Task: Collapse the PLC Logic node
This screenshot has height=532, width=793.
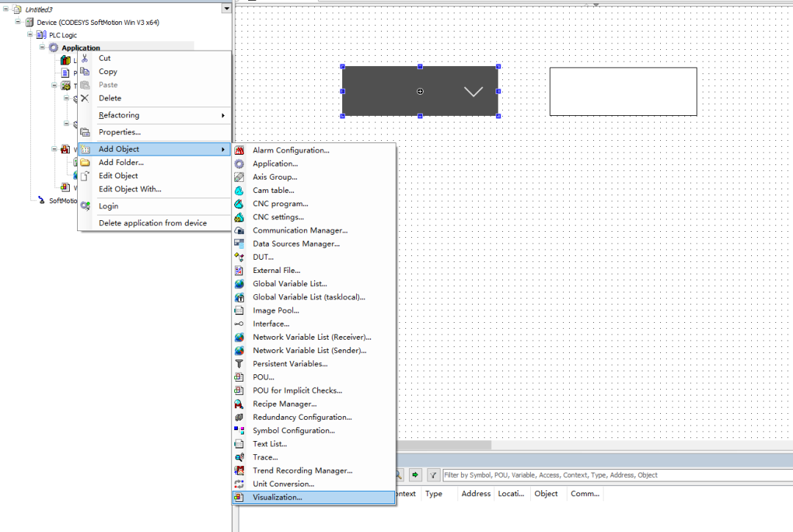Action: point(30,34)
